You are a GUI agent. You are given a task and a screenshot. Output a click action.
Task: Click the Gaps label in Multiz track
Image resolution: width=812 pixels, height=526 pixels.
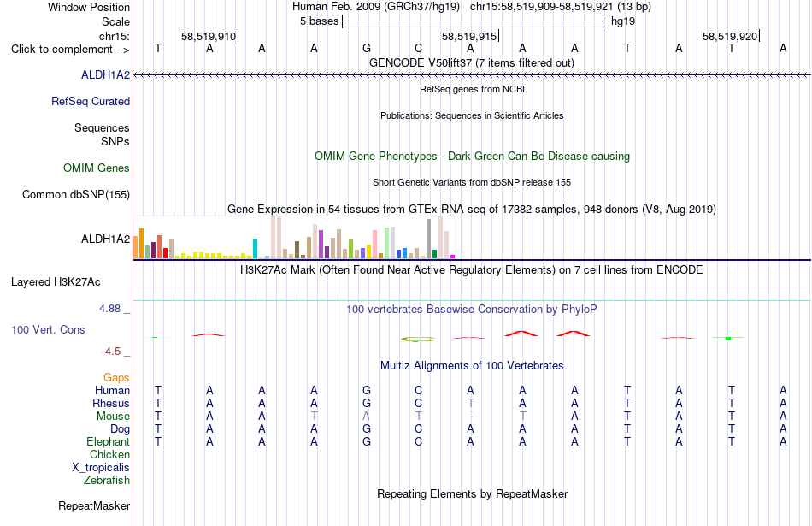click(x=116, y=378)
